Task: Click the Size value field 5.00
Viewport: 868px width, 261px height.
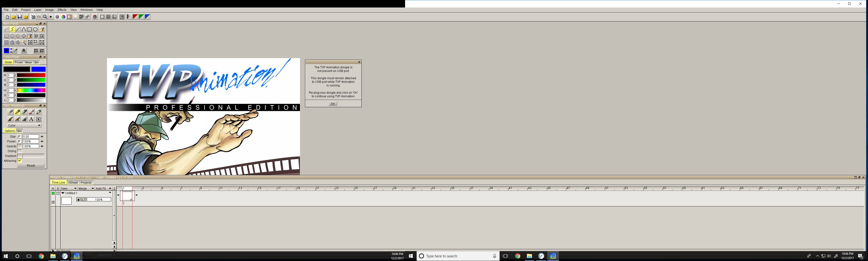Action: click(31, 137)
